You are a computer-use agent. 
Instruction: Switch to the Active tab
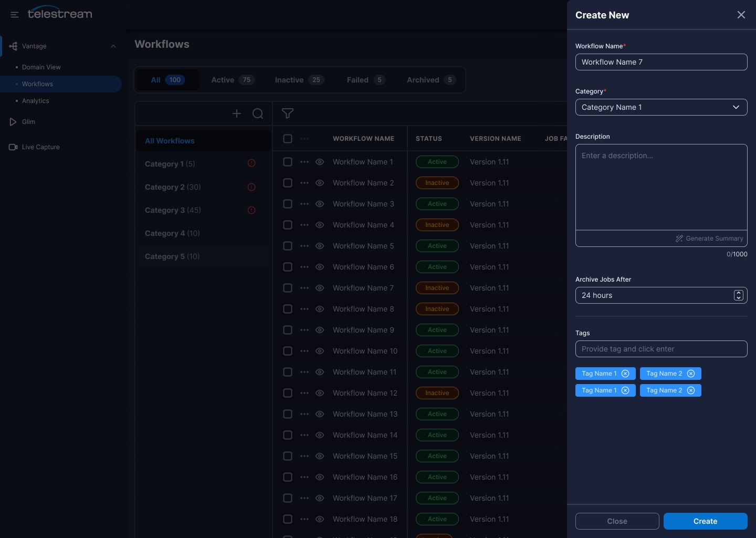[x=233, y=80]
